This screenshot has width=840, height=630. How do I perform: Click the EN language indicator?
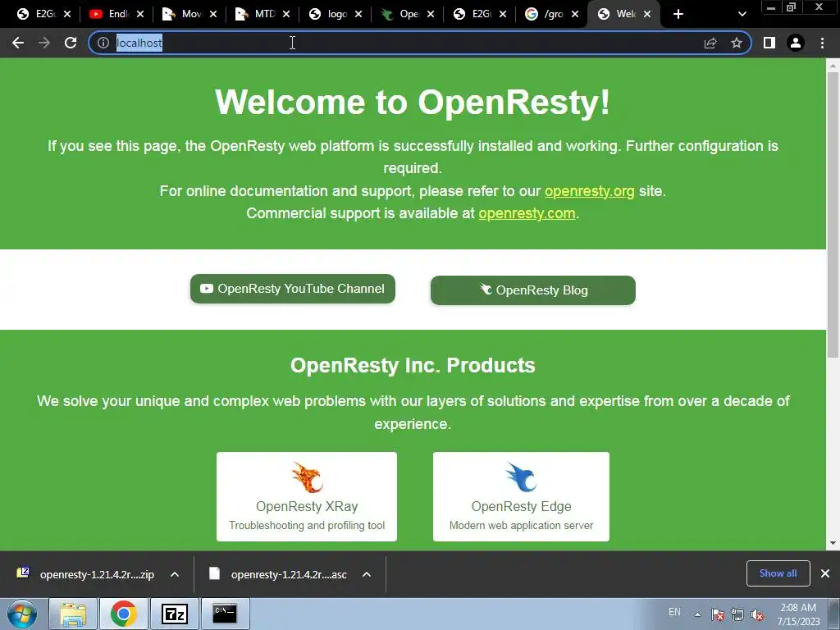674,612
